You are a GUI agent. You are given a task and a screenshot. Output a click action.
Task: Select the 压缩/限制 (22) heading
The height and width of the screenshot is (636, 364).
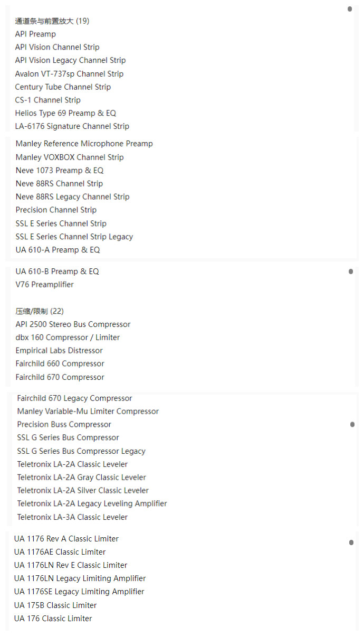40,311
